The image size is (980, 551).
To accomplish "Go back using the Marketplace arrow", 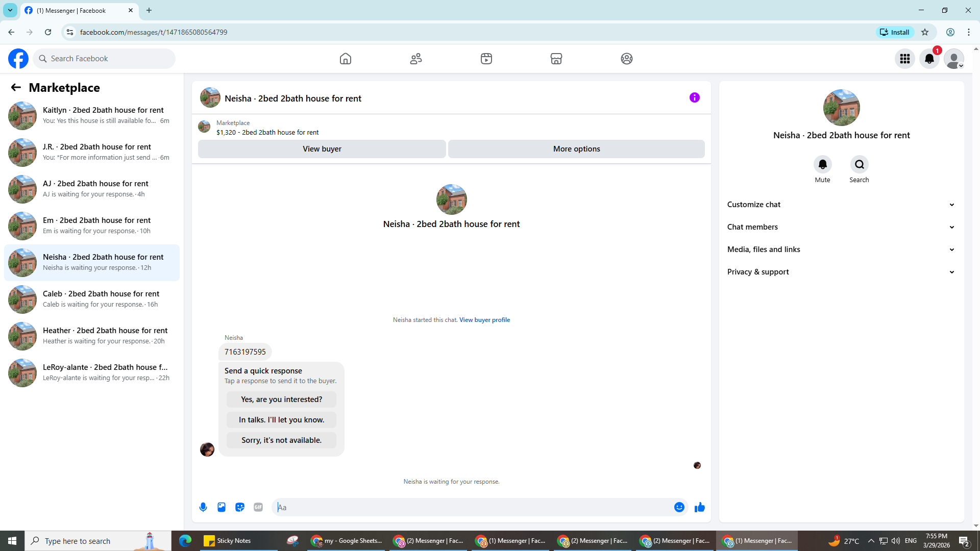I will click(16, 88).
